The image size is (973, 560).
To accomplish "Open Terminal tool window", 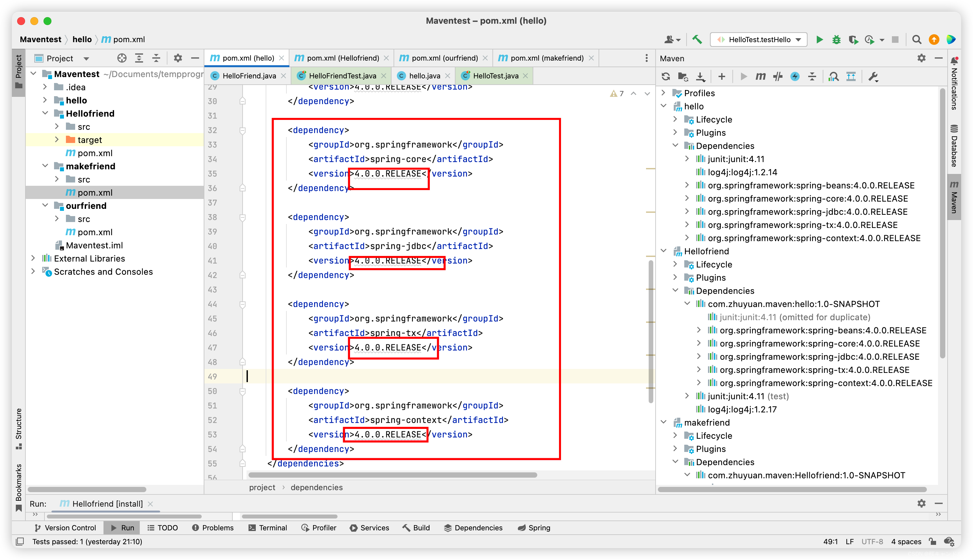I will click(x=268, y=528).
